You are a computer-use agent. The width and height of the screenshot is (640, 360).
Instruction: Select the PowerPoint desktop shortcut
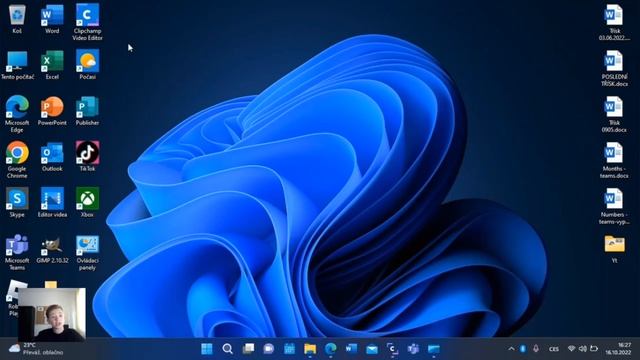pyautogui.click(x=52, y=111)
